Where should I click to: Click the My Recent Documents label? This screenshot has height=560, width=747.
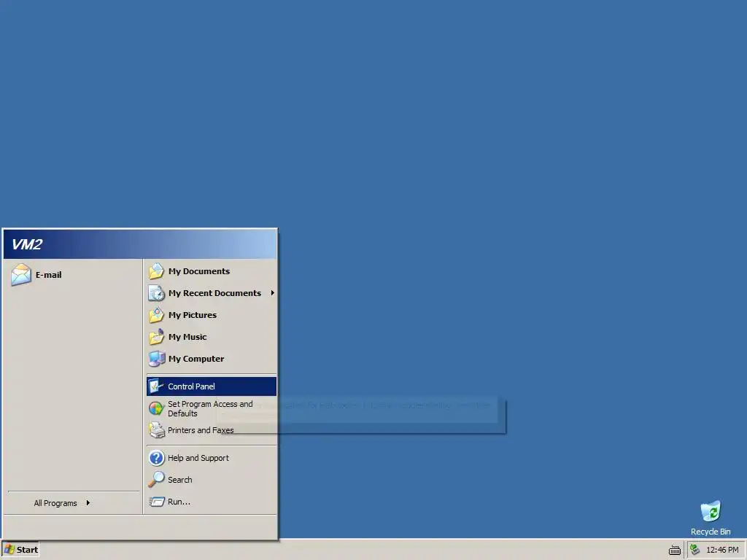point(215,293)
